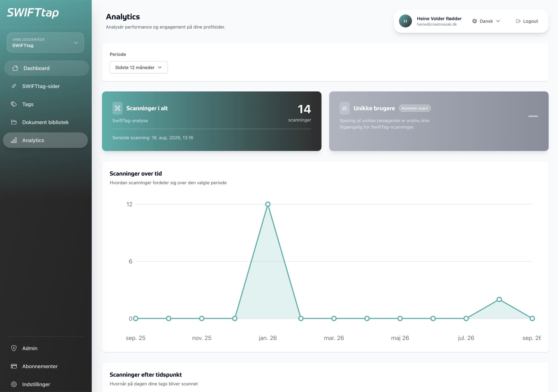
Task: Open Tags menu item
Action: pos(45,104)
